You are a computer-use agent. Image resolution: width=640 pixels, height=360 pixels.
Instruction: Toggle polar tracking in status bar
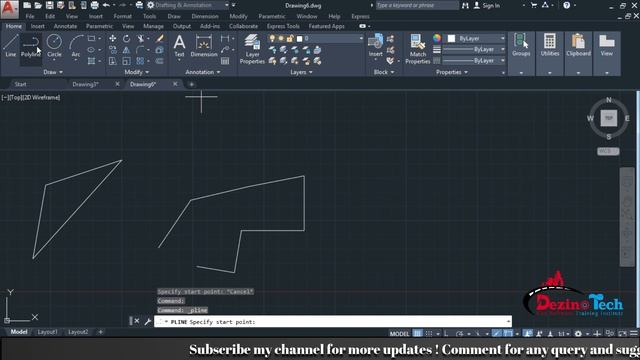coord(459,333)
